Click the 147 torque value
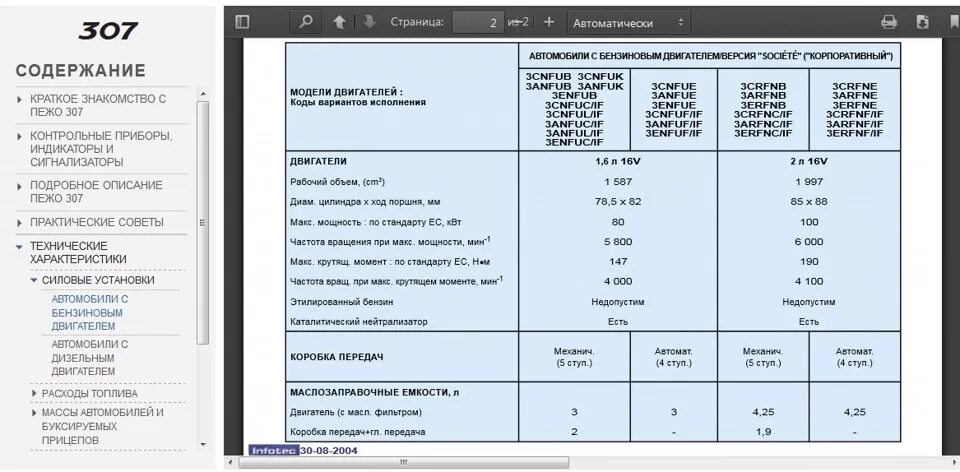 pos(618,261)
